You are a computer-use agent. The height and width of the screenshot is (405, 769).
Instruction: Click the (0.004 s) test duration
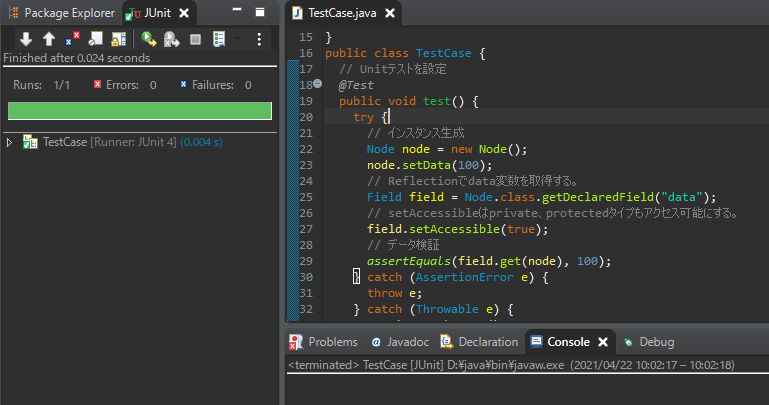click(x=201, y=142)
